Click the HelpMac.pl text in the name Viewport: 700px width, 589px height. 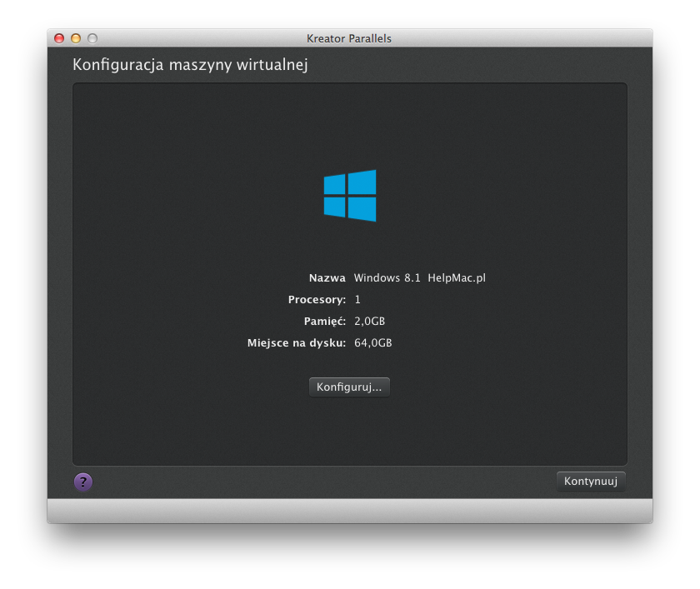click(456, 278)
